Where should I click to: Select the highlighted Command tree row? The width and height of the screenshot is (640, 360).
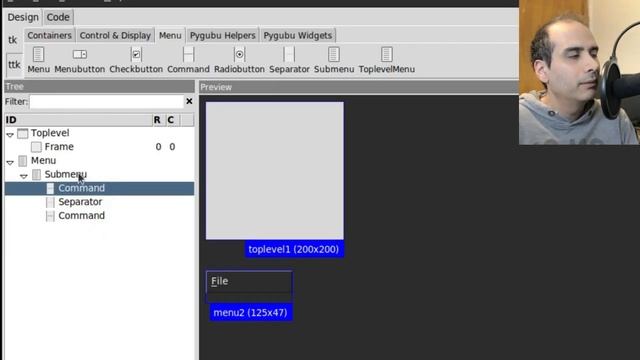pos(99,188)
